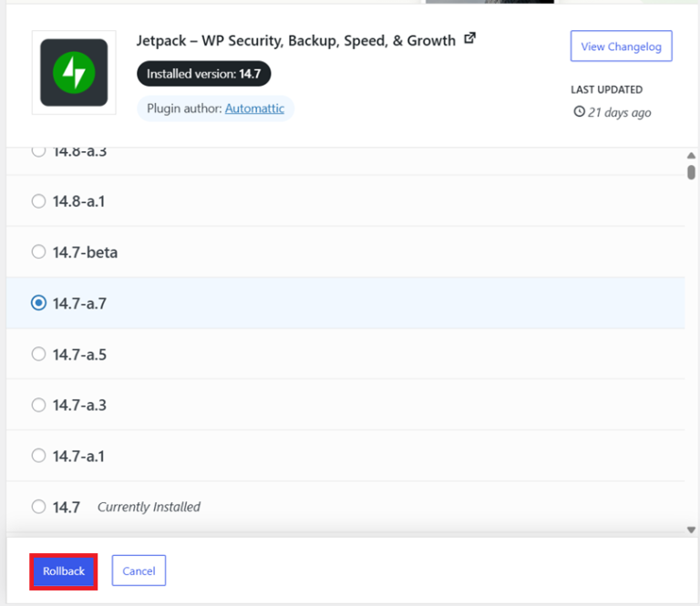Click the Jetpack plugin title link

point(296,41)
